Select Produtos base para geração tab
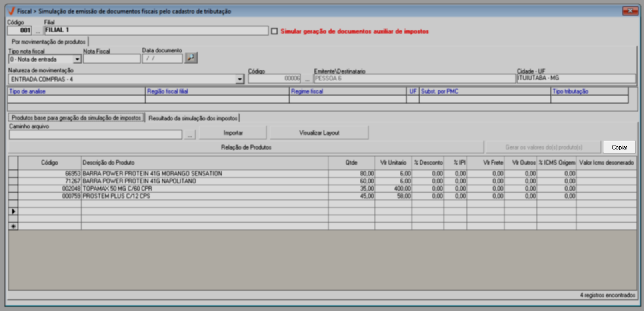Screen dimensions: 644x311 tap(76, 118)
